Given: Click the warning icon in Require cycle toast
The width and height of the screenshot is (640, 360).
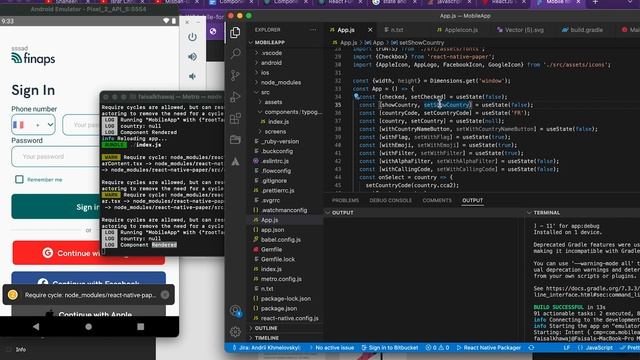Looking at the screenshot, I should pos(13,295).
